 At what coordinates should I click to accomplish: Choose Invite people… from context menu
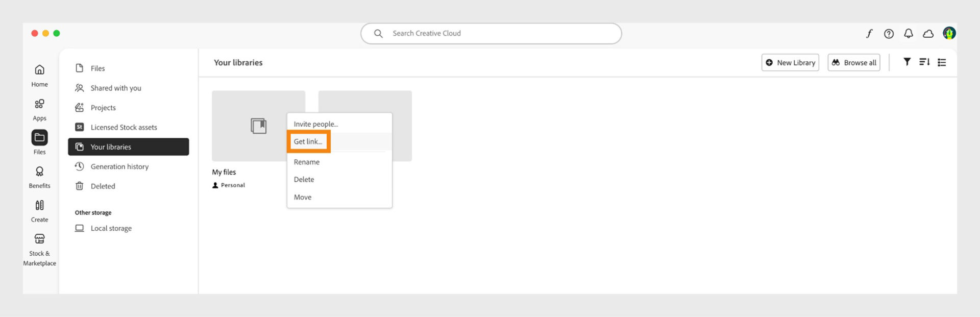point(339,124)
